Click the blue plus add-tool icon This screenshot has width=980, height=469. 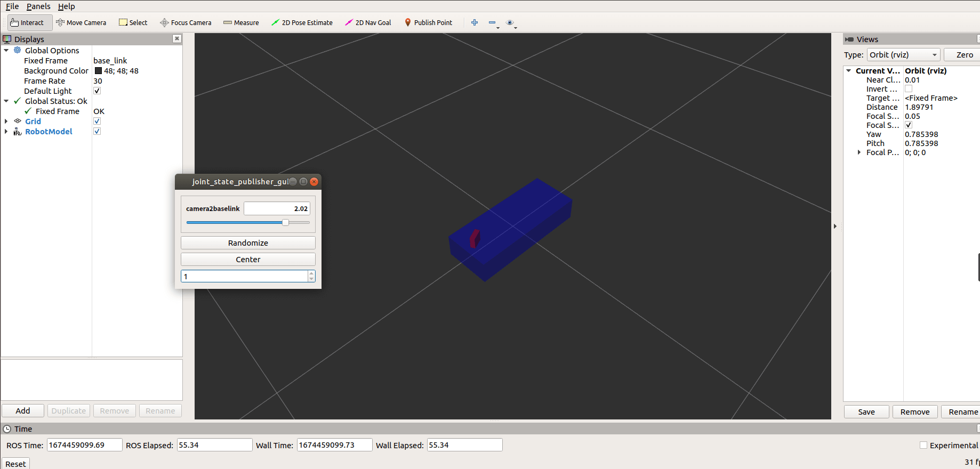coord(475,22)
